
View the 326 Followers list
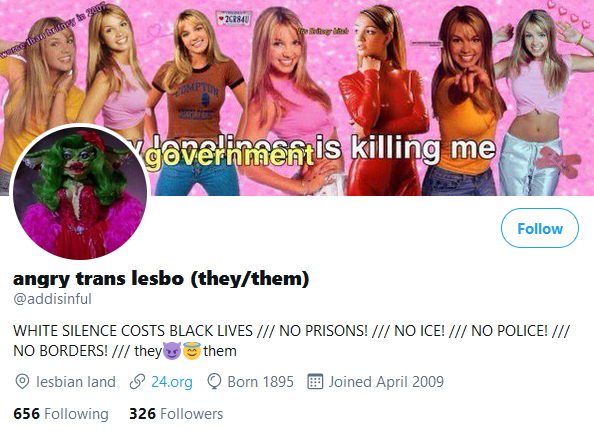click(x=176, y=414)
